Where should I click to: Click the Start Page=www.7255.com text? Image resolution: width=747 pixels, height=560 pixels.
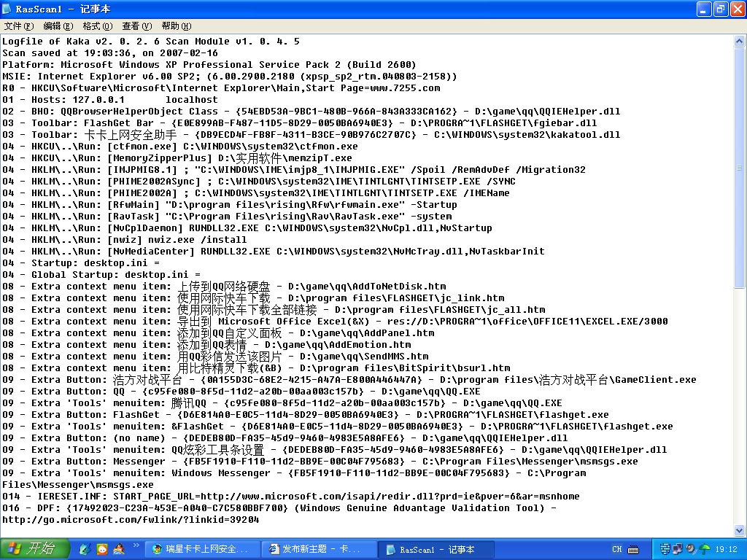(373, 88)
